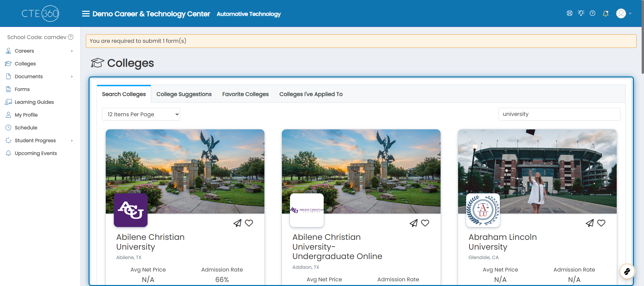
Task: Open Upcoming Events in the sidebar
Action: [36, 153]
